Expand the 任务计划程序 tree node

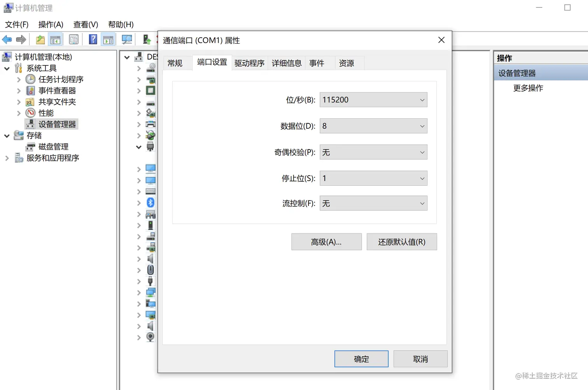tap(19, 80)
